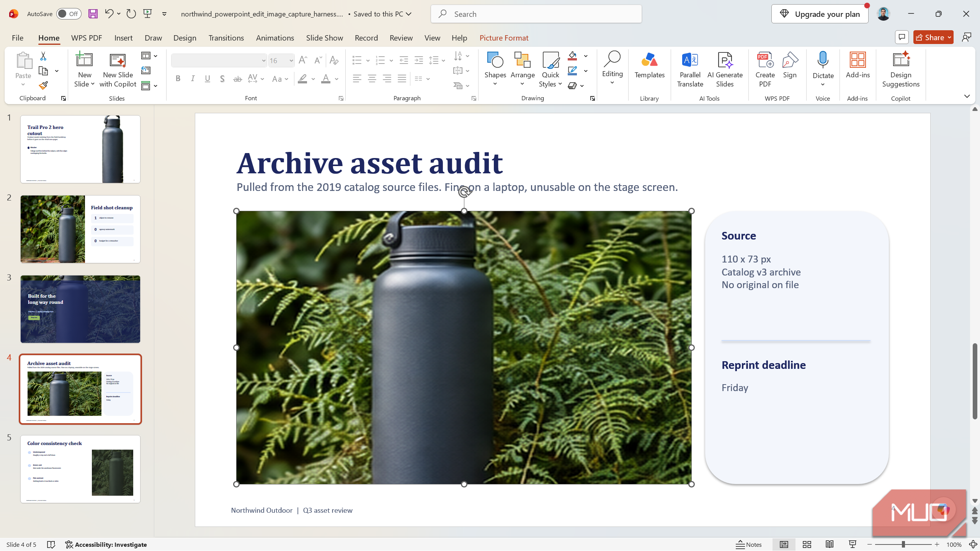Click the Create PDF icon
The image size is (980, 551).
[765, 69]
